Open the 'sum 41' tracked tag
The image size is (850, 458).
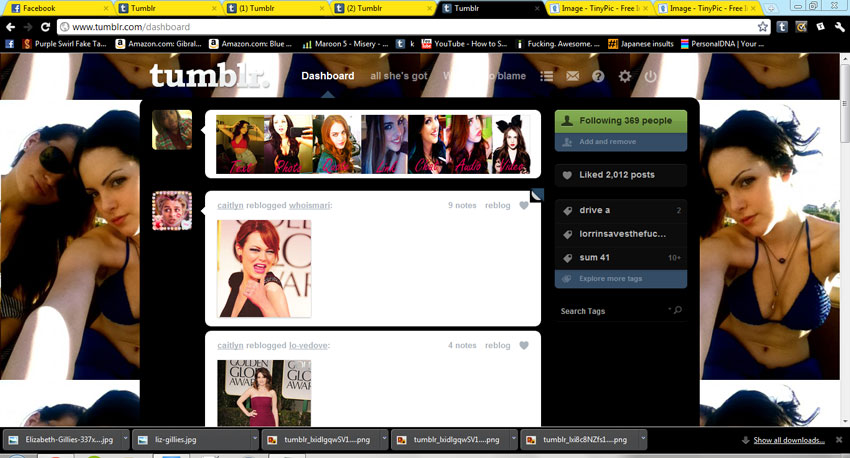[621, 257]
